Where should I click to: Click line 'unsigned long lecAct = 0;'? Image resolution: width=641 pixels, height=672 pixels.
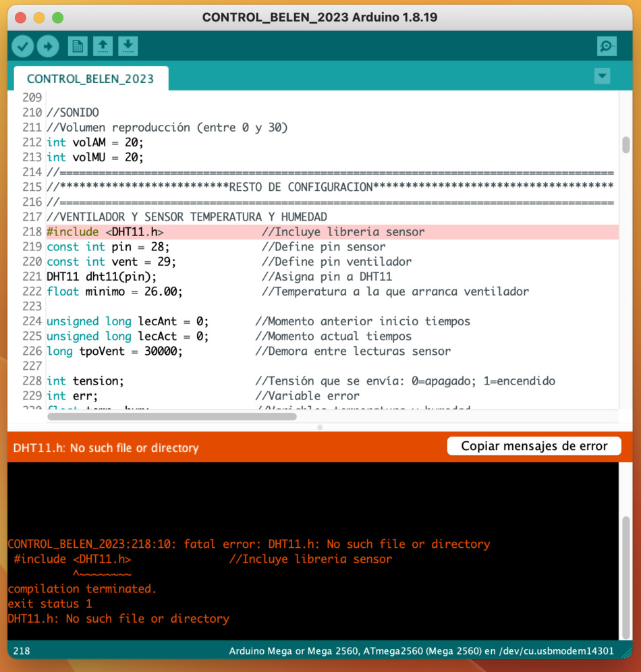click(128, 337)
